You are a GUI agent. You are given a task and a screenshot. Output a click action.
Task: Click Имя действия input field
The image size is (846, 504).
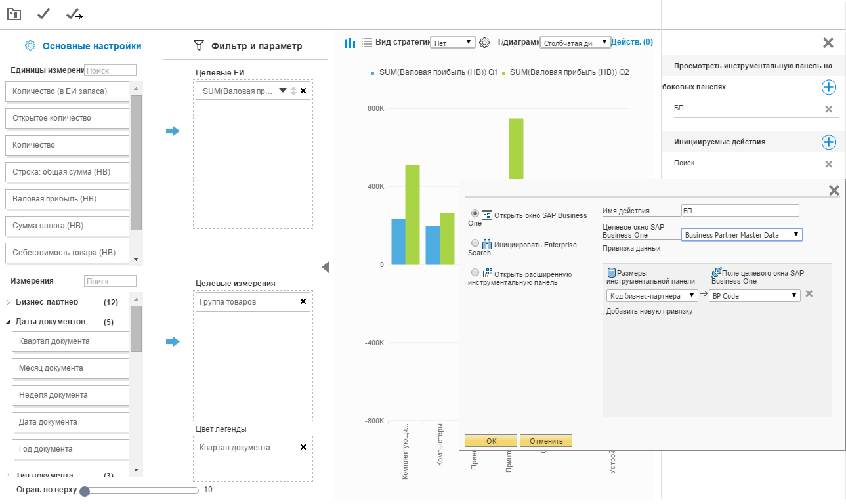click(x=740, y=210)
